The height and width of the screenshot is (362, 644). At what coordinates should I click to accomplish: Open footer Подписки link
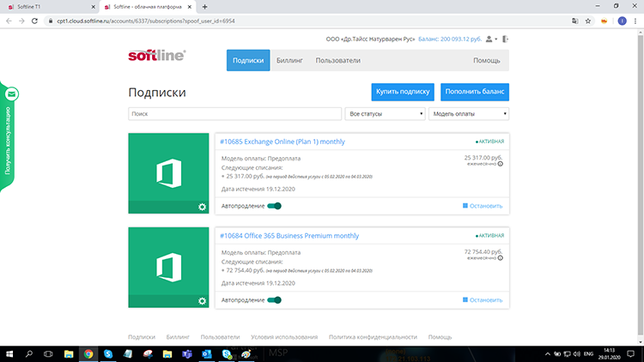[142, 337]
